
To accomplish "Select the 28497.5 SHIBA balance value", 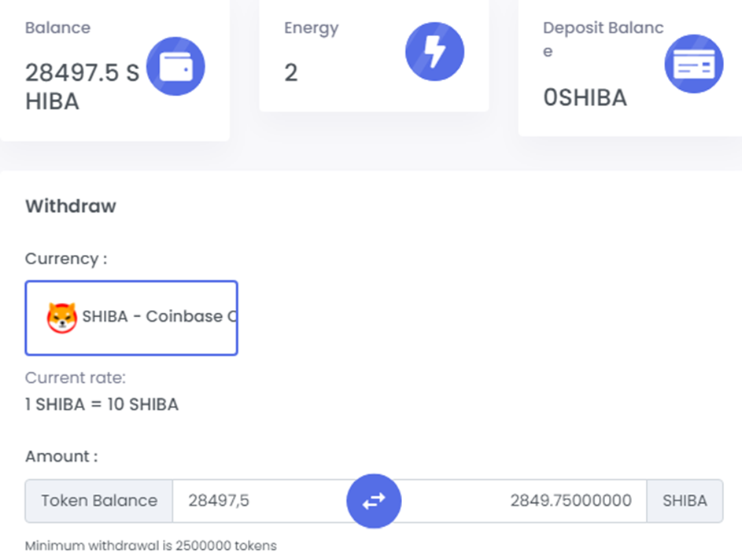I will coord(82,87).
